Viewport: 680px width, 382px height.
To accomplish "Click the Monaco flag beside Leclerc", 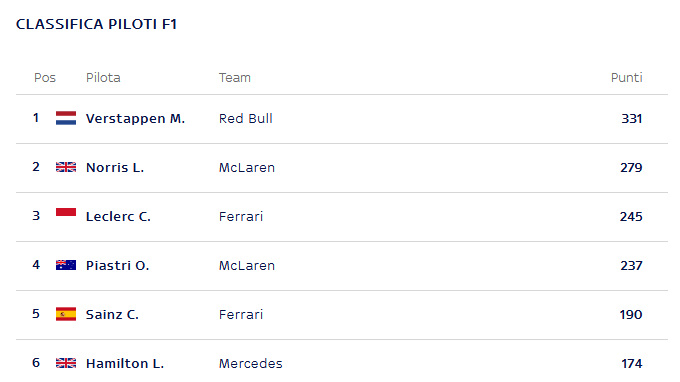I will pyautogui.click(x=66, y=212).
